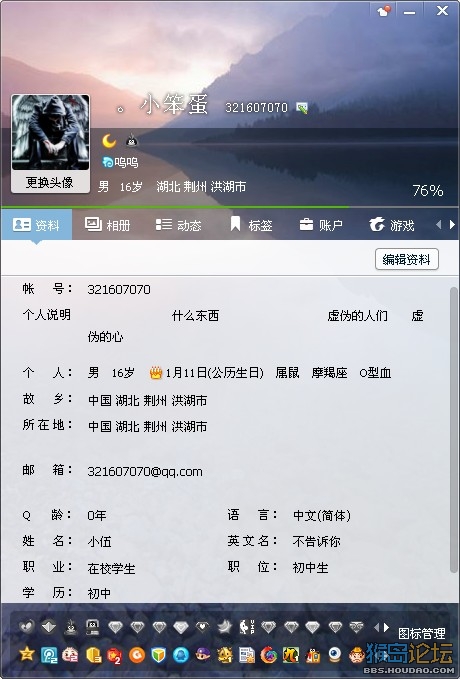Click the birthday crown icon beside 1月11日
Viewport: 460px width, 679px height.
coord(155,372)
